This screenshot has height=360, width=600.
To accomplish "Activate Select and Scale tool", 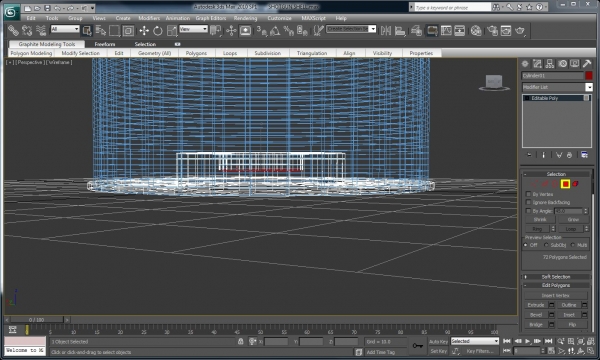I will [172, 30].
